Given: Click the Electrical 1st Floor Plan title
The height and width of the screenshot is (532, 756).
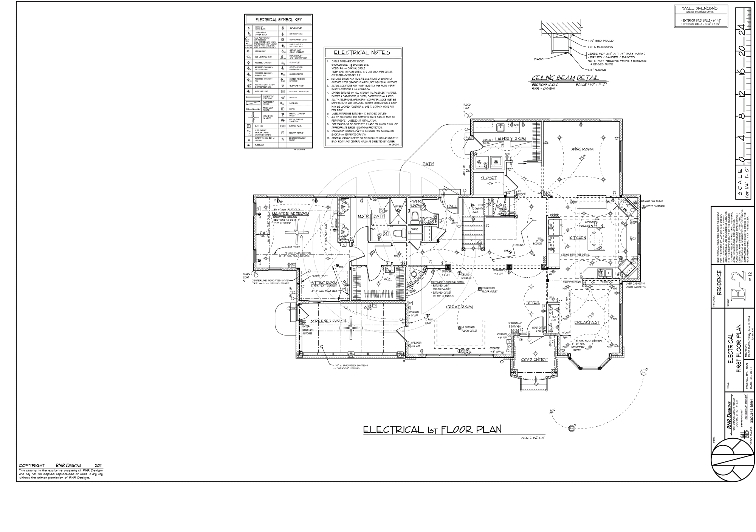Looking at the screenshot, I should point(432,430).
